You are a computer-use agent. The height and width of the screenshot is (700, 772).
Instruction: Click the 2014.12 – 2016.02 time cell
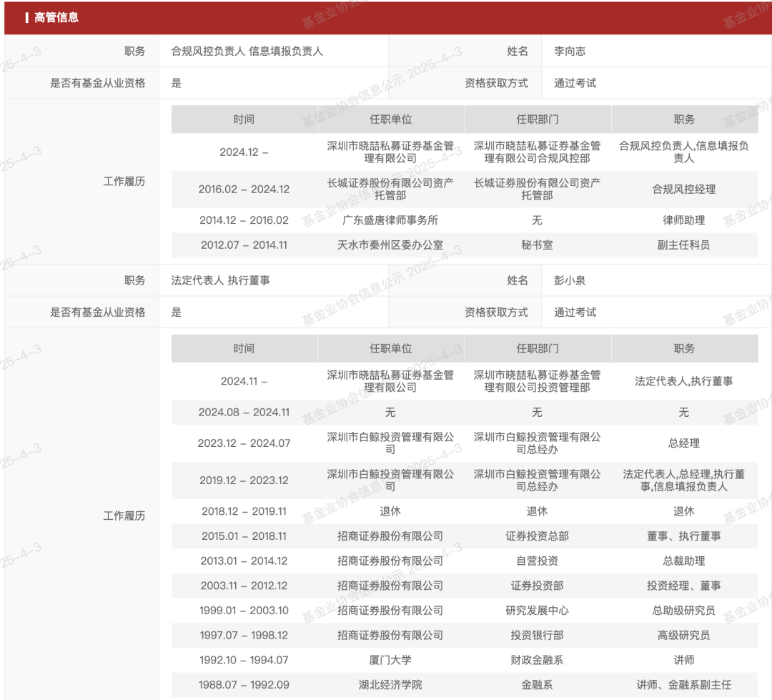[244, 220]
